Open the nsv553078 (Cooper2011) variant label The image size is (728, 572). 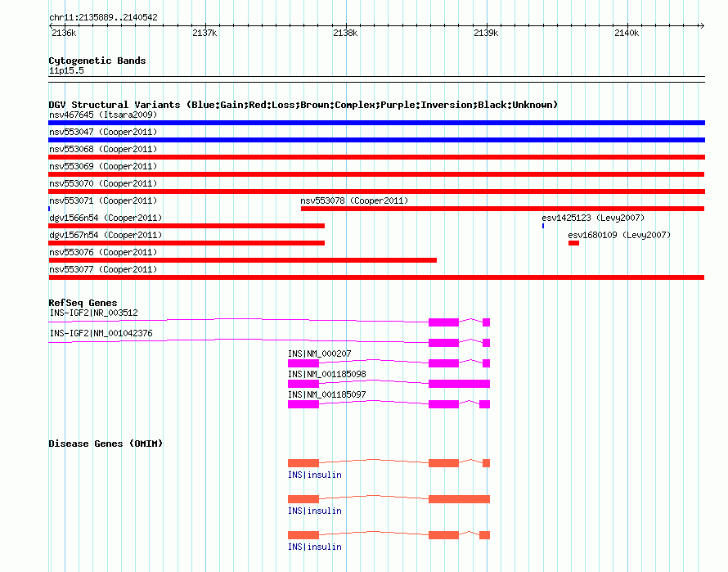tap(354, 200)
